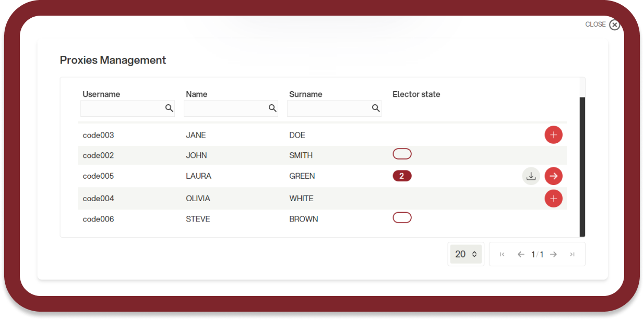
Task: Click the name JOHN in the table
Action: 196,155
